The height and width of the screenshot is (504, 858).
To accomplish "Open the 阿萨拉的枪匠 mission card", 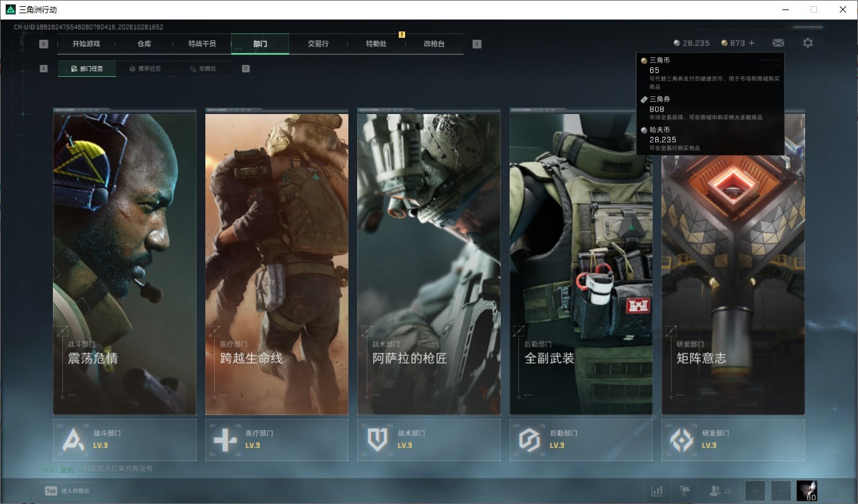I will (429, 263).
